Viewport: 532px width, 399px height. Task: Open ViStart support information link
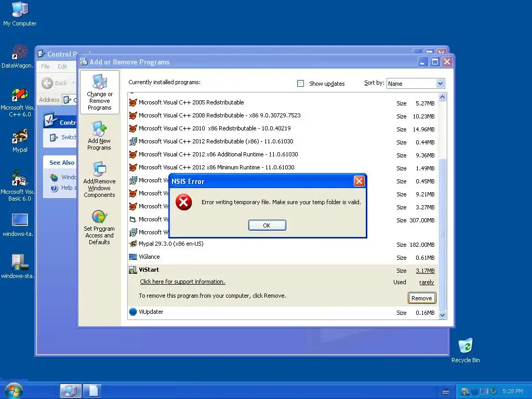182,282
